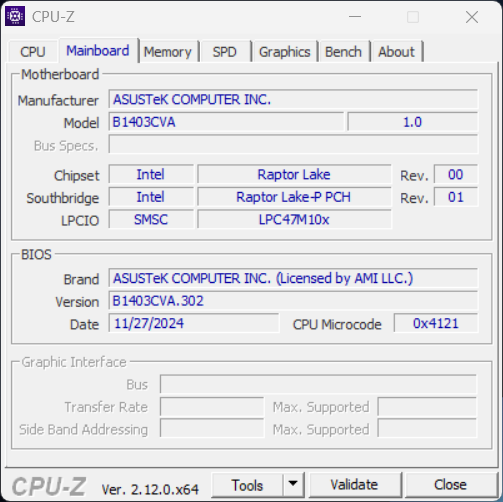Click the BIOS Version field B1403CVA.302
The height and width of the screenshot is (502, 503).
[293, 301]
